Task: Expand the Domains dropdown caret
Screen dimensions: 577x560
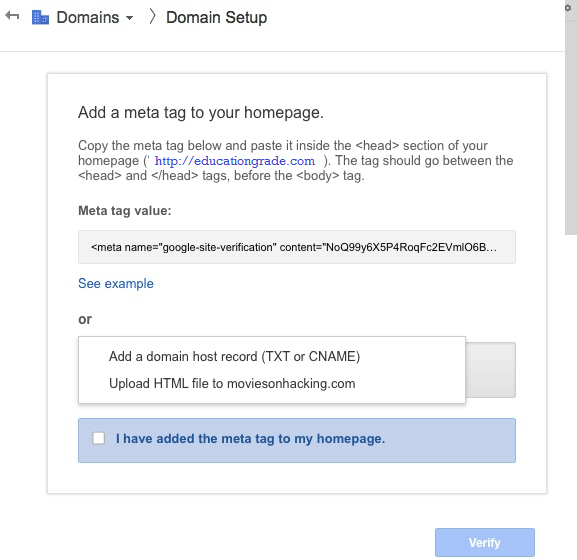Action: point(129,18)
